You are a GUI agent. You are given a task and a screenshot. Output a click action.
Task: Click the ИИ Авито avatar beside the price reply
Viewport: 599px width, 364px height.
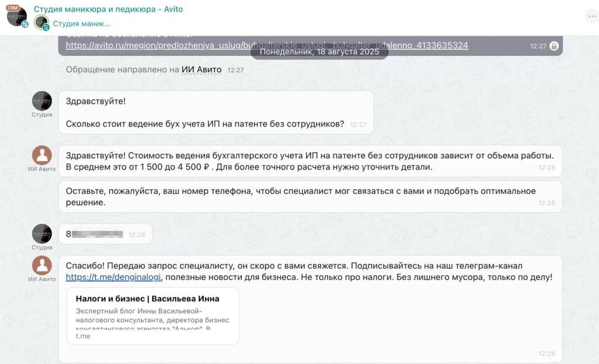[x=42, y=155]
